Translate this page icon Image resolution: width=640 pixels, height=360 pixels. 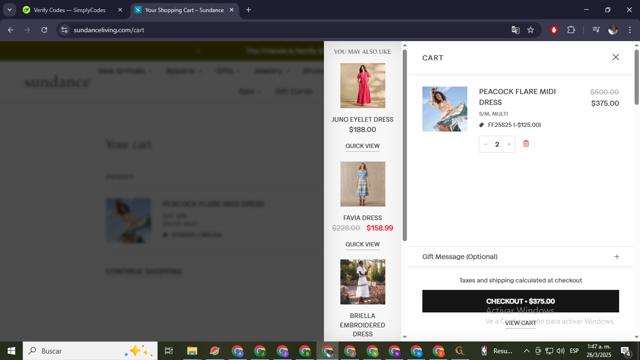(516, 30)
